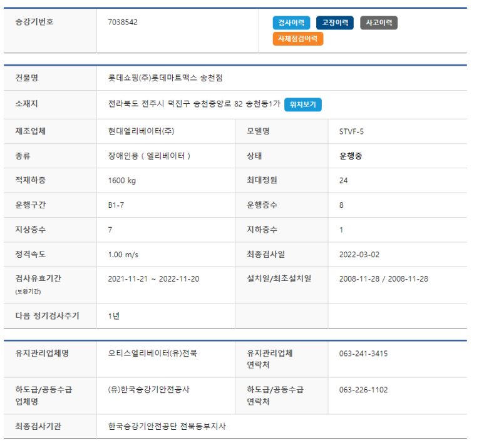Click the 모델명 label

tap(258, 131)
